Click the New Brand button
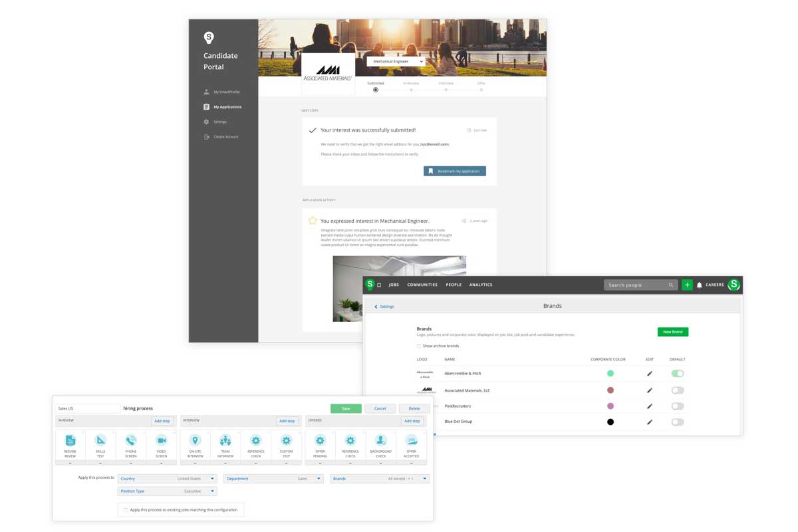The width and height of the screenshot is (798, 532). pos(672,332)
